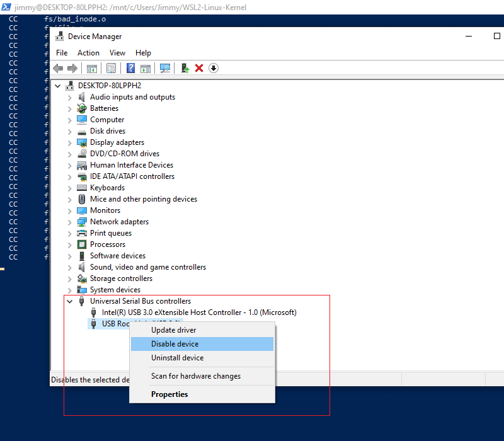
Task: Click the Disable device down-arrow icon
Action: 214,68
